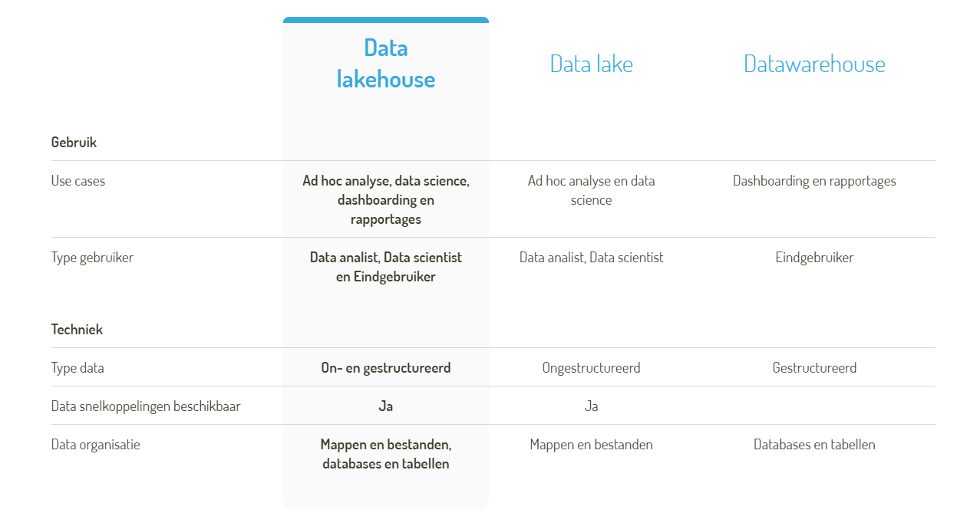Click the bold Ja in lakehouse column

pyautogui.click(x=386, y=406)
